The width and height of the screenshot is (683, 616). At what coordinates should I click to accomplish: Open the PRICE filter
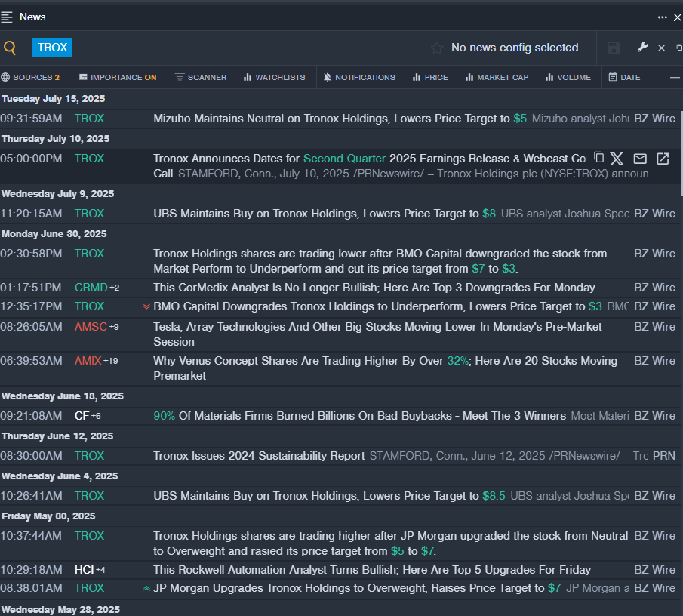[x=430, y=78]
